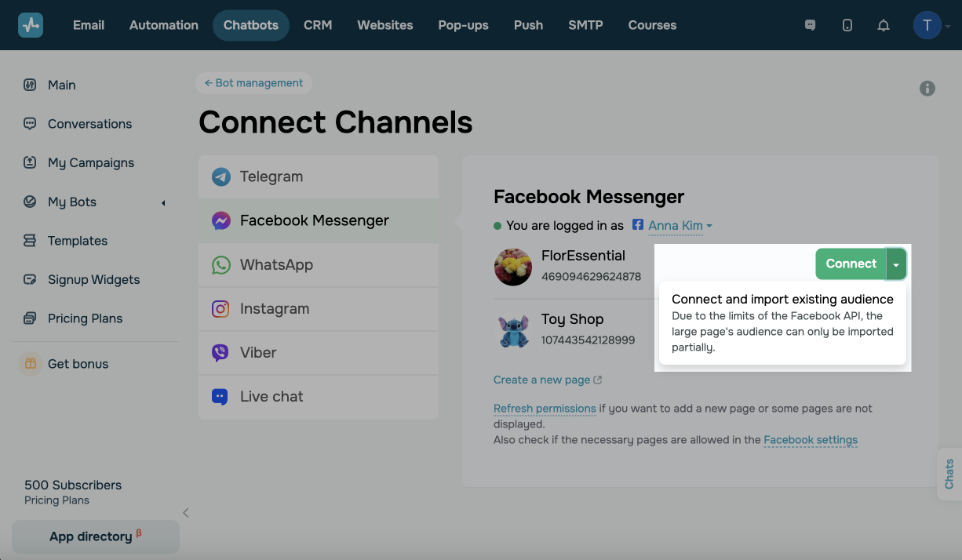Collapse the left sidebar with the chevron

click(x=186, y=513)
